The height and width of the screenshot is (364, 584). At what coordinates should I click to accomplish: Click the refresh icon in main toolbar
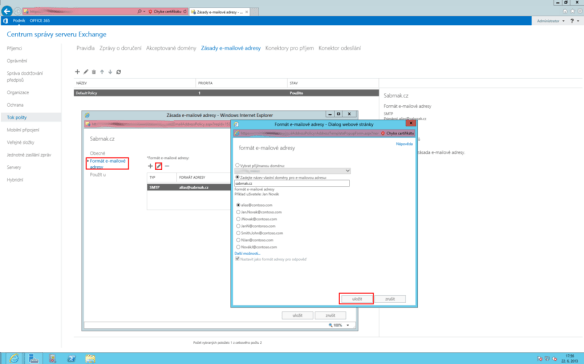[118, 72]
